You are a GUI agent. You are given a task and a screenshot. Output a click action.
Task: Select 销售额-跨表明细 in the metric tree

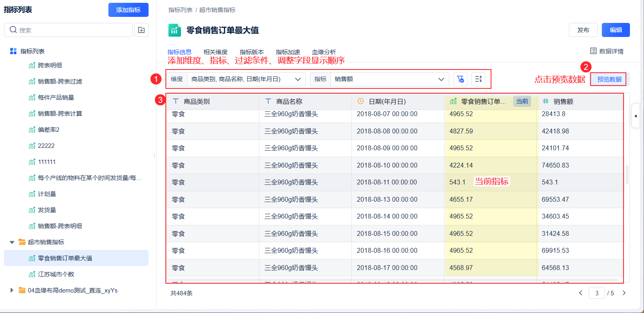pyautogui.click(x=60, y=226)
